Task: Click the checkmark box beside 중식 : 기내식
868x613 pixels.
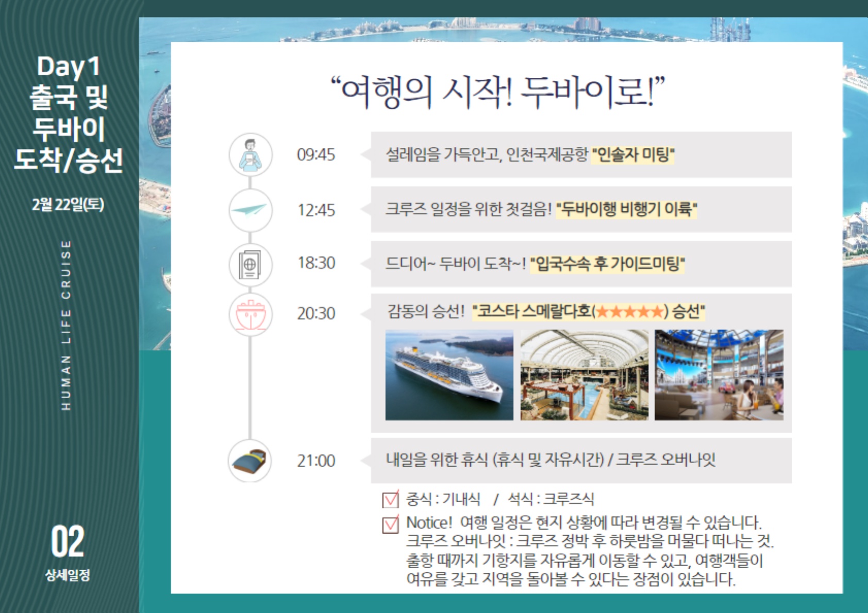Action: click(391, 499)
